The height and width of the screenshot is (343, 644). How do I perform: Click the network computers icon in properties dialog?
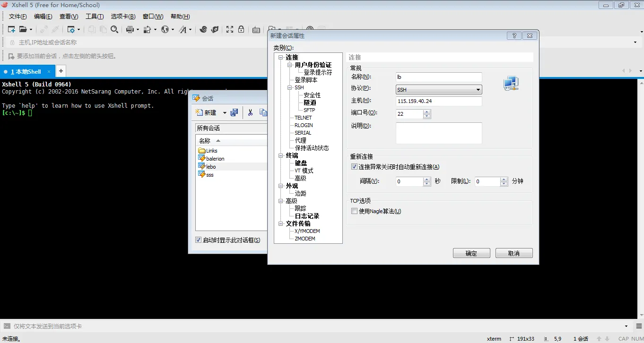[x=511, y=84]
